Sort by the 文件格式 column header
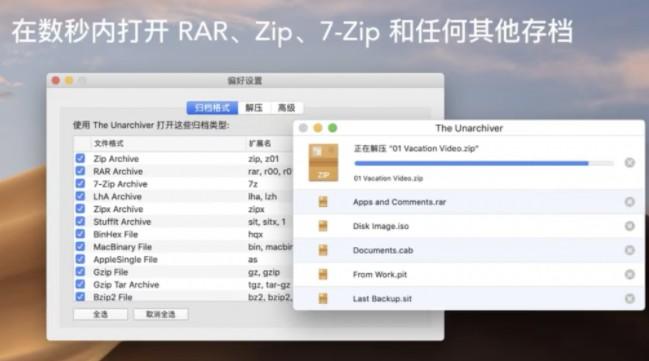This screenshot has height=361, width=649. pos(108,144)
